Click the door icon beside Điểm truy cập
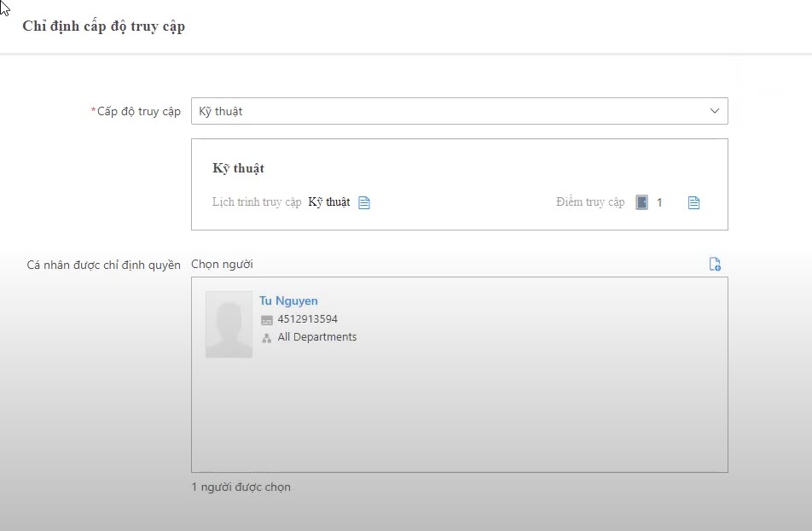 [x=641, y=202]
